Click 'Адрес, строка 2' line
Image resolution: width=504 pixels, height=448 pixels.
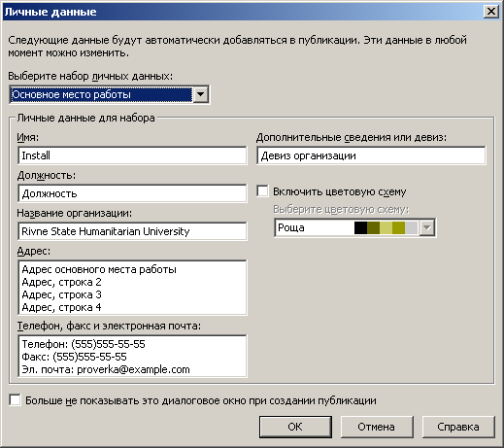[x=61, y=282]
